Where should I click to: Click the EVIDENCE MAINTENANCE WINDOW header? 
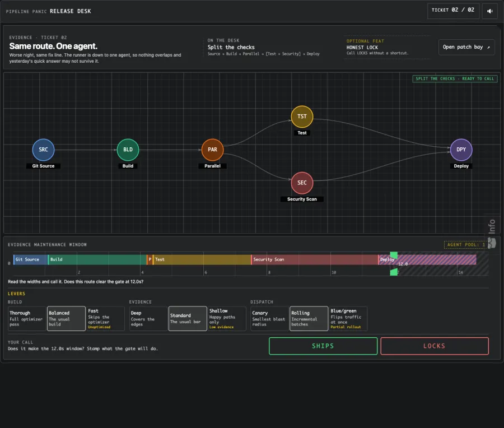[x=47, y=245]
